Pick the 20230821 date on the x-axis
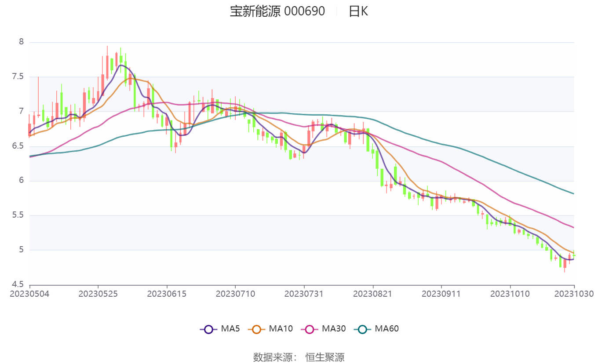 tap(372, 294)
